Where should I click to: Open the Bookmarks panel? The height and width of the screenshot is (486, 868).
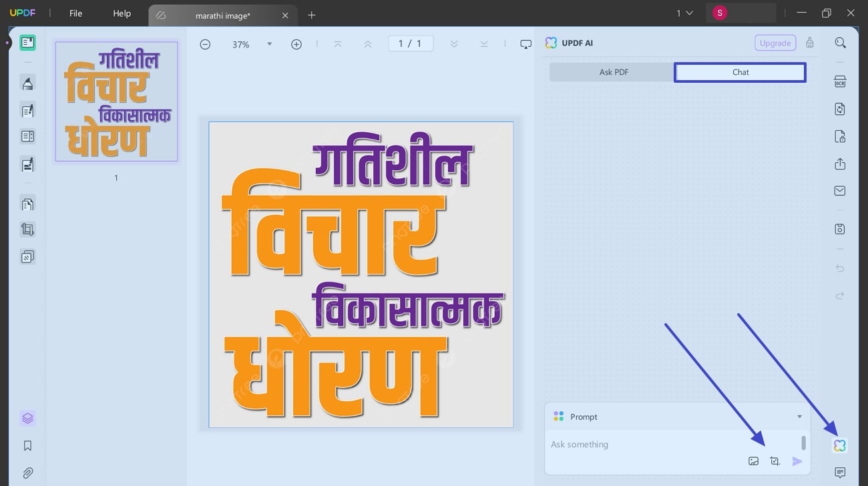27,445
